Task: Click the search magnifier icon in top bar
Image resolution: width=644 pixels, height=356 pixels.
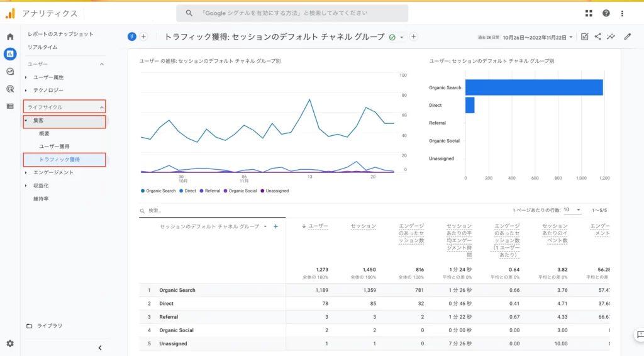Action: coord(189,13)
